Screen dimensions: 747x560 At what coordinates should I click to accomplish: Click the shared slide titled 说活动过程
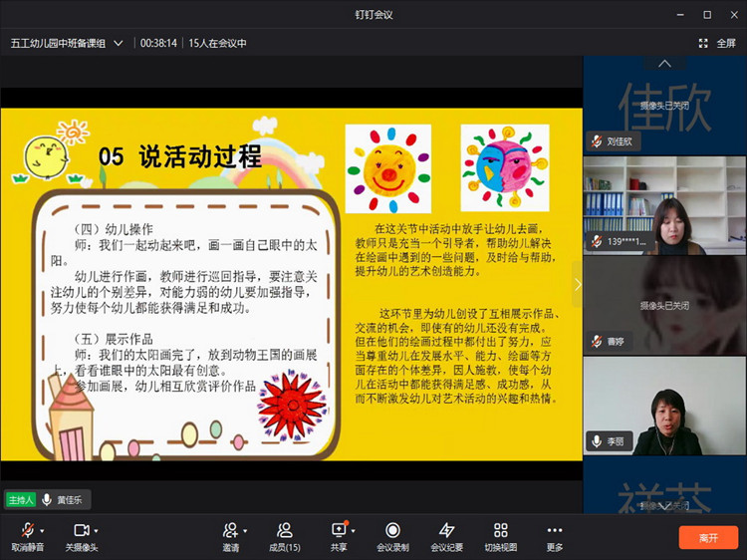(x=292, y=285)
